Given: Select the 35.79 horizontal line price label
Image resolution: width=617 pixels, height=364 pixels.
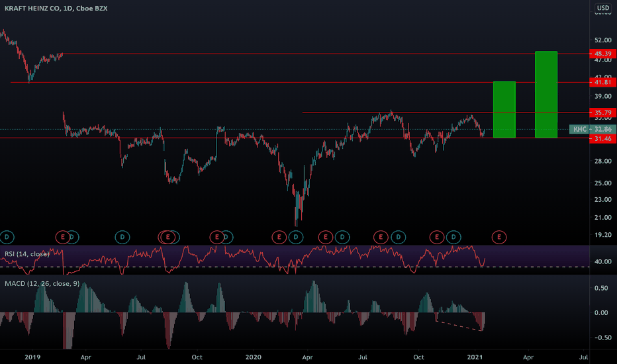Looking at the screenshot, I should (603, 113).
